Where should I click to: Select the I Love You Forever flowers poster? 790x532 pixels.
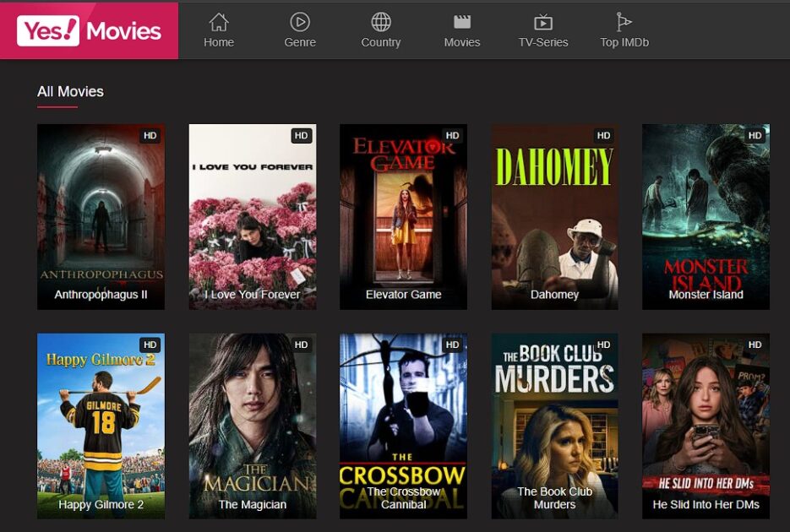click(x=253, y=216)
